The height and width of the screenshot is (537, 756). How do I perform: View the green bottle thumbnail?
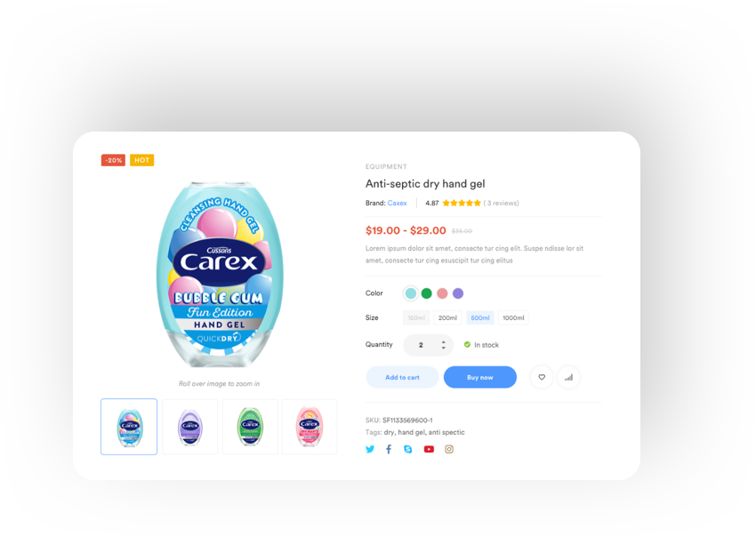tap(250, 427)
